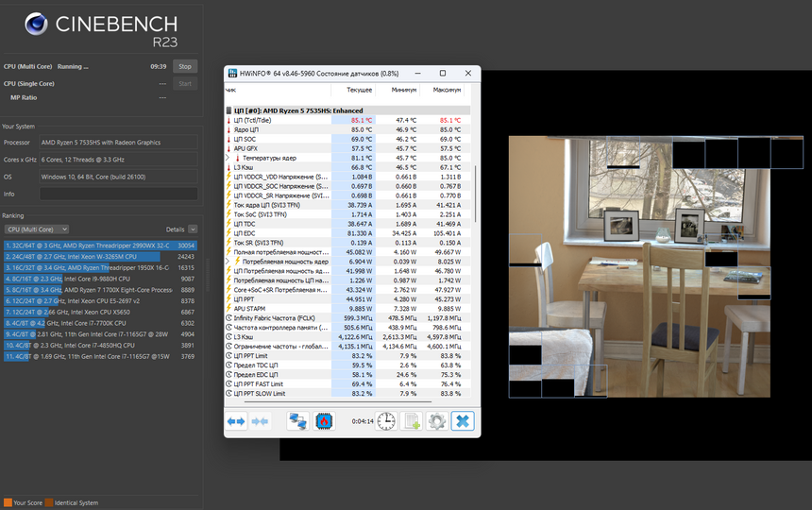This screenshot has width=812, height=510.
Task: Click the empty Info input field
Action: (x=119, y=194)
